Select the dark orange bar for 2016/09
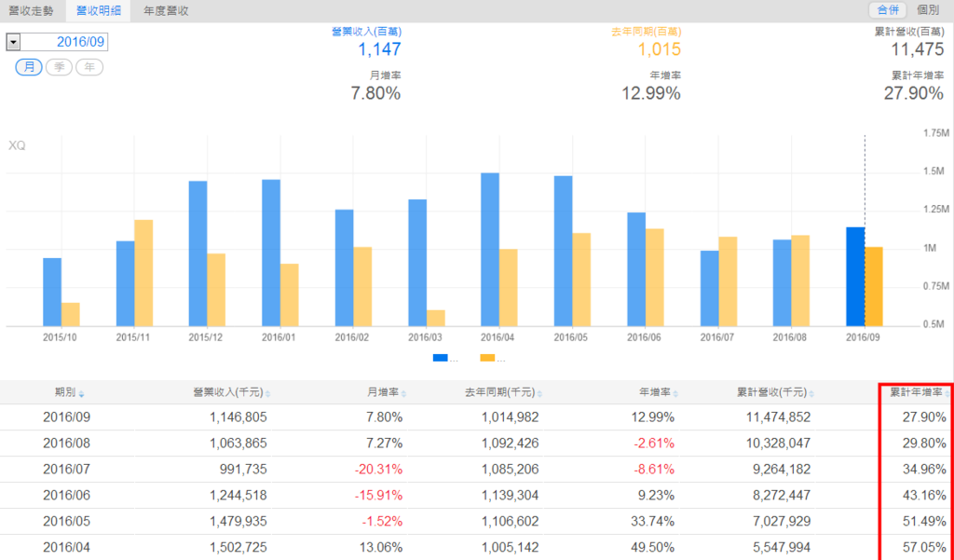Viewport: 954px width, 560px height. [874, 287]
